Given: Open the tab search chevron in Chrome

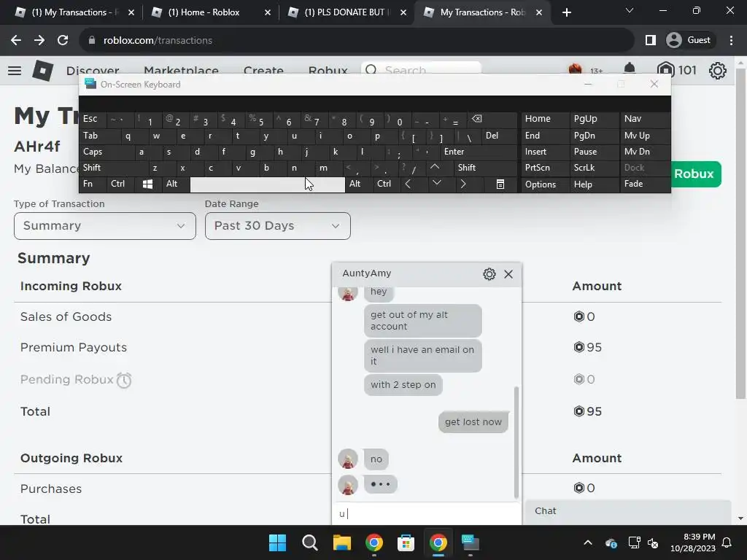Looking at the screenshot, I should tap(630, 10).
